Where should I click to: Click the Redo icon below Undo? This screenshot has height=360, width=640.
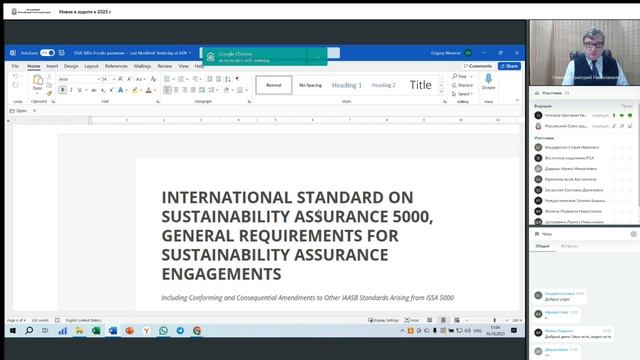pyautogui.click(x=16, y=85)
